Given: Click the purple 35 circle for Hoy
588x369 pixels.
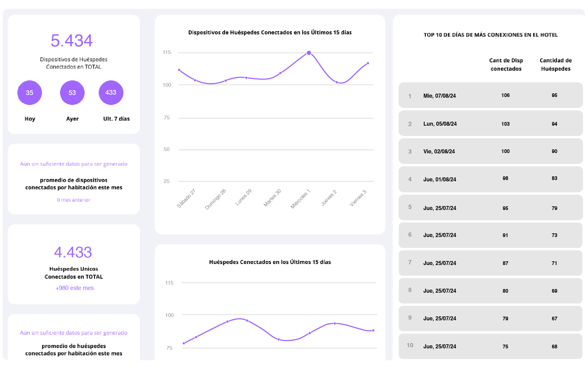Looking at the screenshot, I should [30, 93].
